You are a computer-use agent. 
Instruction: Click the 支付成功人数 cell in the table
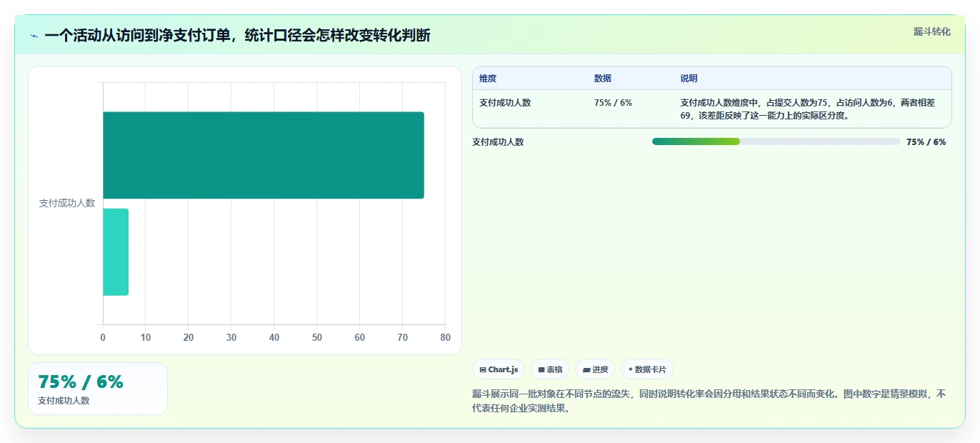pyautogui.click(x=505, y=103)
